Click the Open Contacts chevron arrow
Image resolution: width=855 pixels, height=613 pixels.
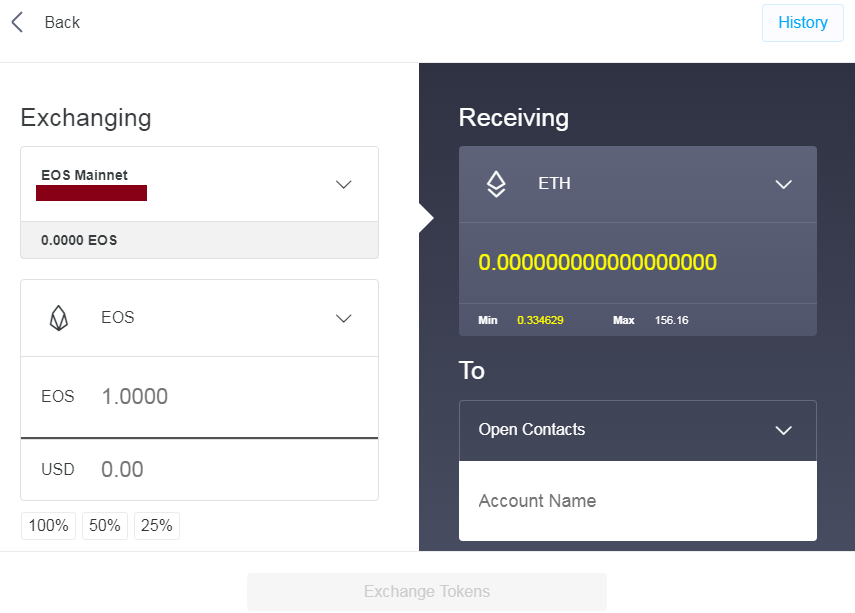click(x=784, y=430)
